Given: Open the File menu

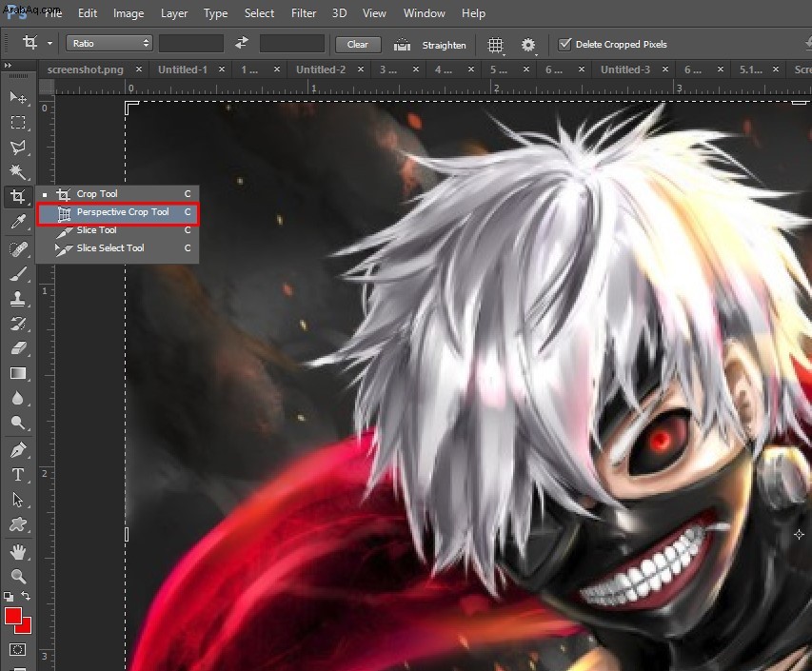Looking at the screenshot, I should point(53,13).
